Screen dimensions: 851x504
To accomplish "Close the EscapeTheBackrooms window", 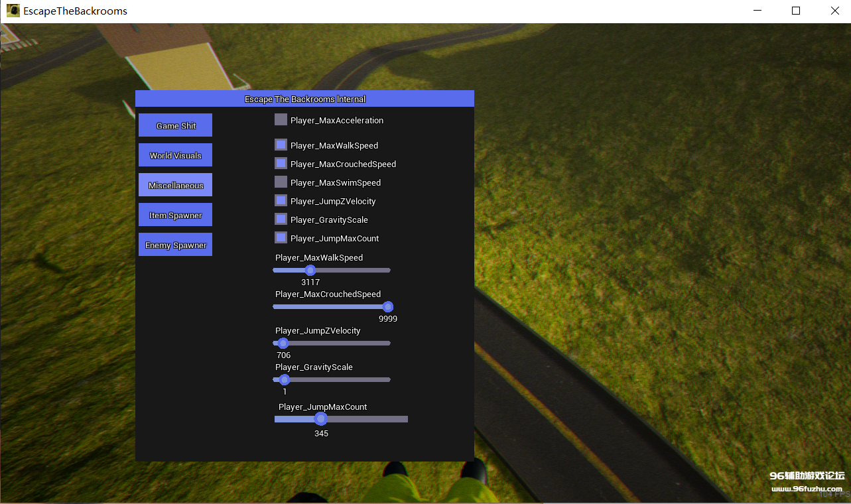I will coord(834,11).
